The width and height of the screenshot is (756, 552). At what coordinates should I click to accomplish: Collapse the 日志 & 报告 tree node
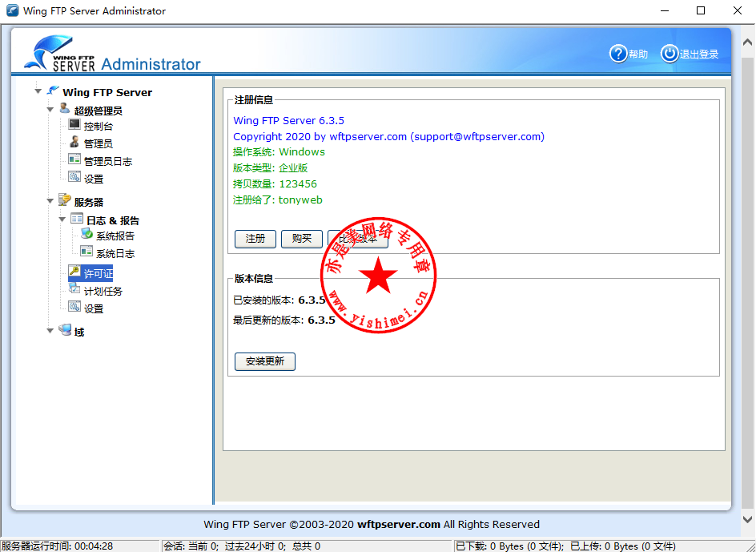click(x=62, y=219)
